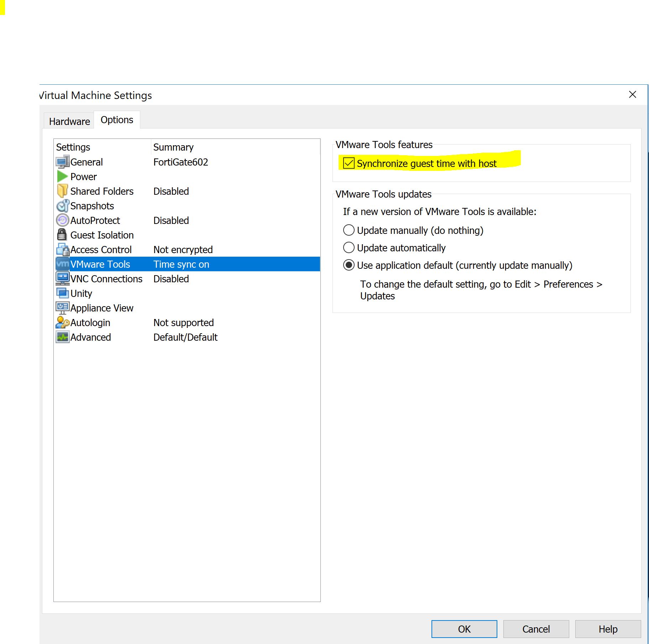This screenshot has height=644, width=649.
Task: Click VNC Connections' Disabled summary
Action: [x=171, y=279]
